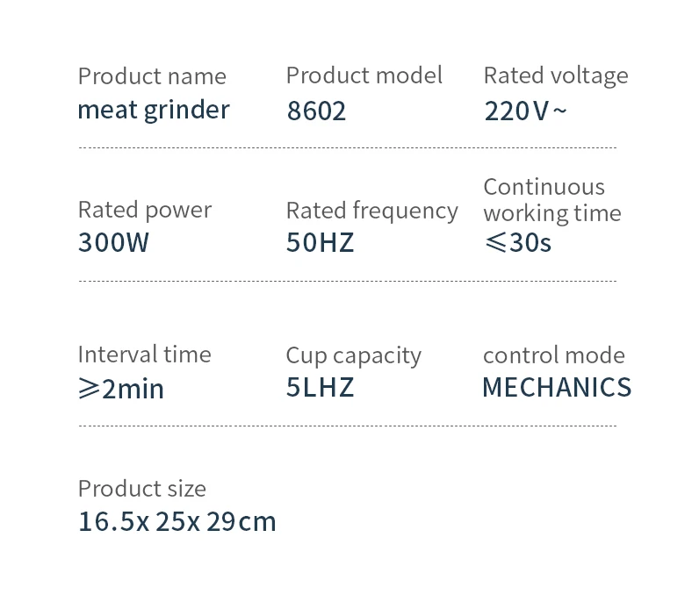Image resolution: width=692 pixels, height=616 pixels.
Task: Select the 5LHZ capacity value
Action: (x=320, y=387)
